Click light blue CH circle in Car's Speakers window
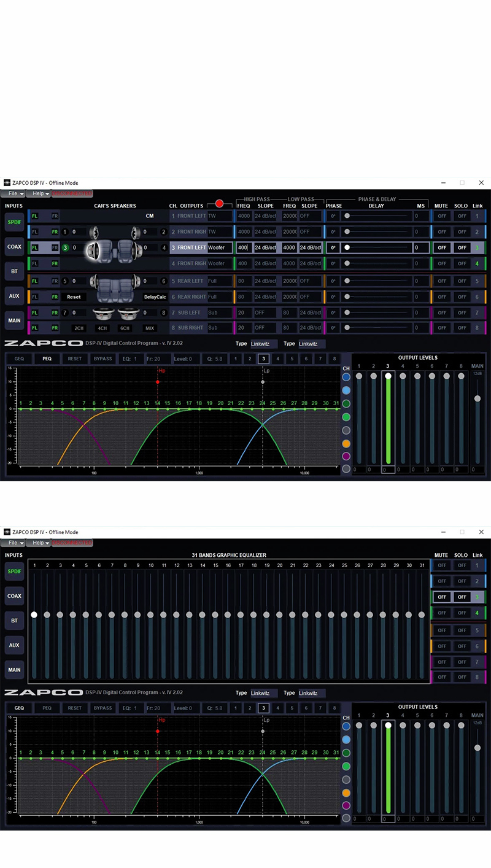Viewport: 491px width, 868px height. point(346,390)
